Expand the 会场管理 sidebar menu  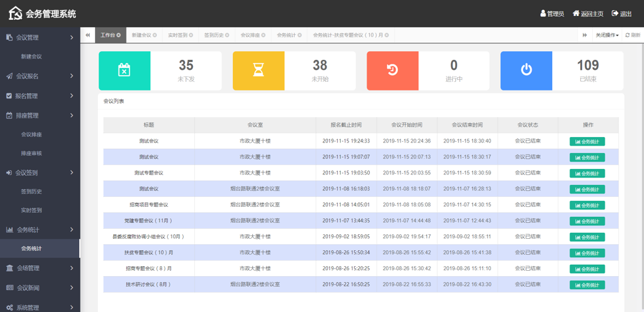tap(40, 268)
